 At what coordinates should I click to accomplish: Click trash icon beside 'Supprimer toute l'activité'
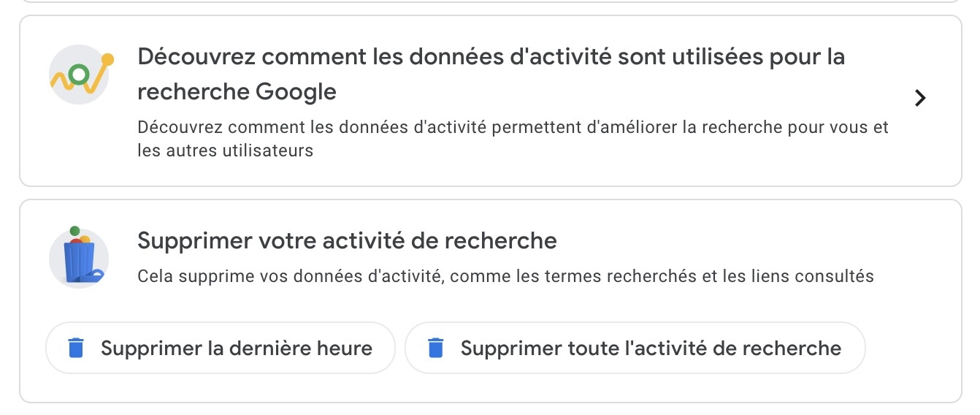tap(436, 348)
